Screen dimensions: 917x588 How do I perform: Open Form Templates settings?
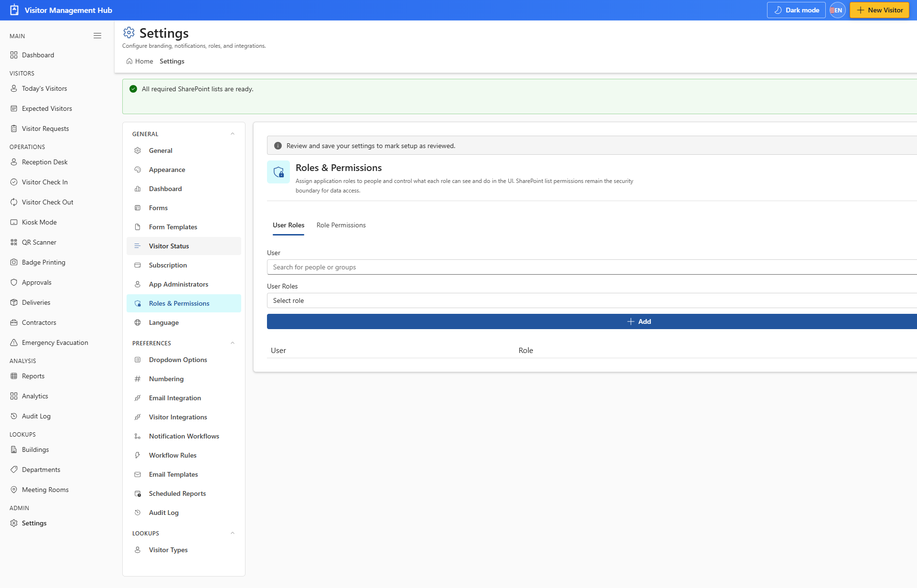(184, 227)
